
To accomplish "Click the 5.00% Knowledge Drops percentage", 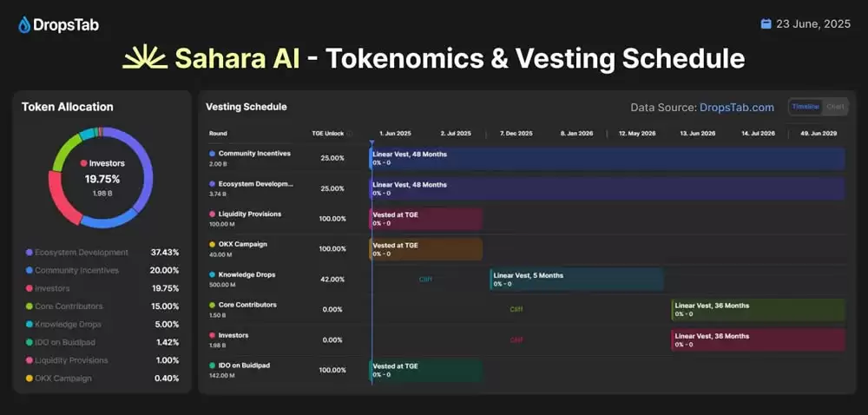I will (167, 324).
